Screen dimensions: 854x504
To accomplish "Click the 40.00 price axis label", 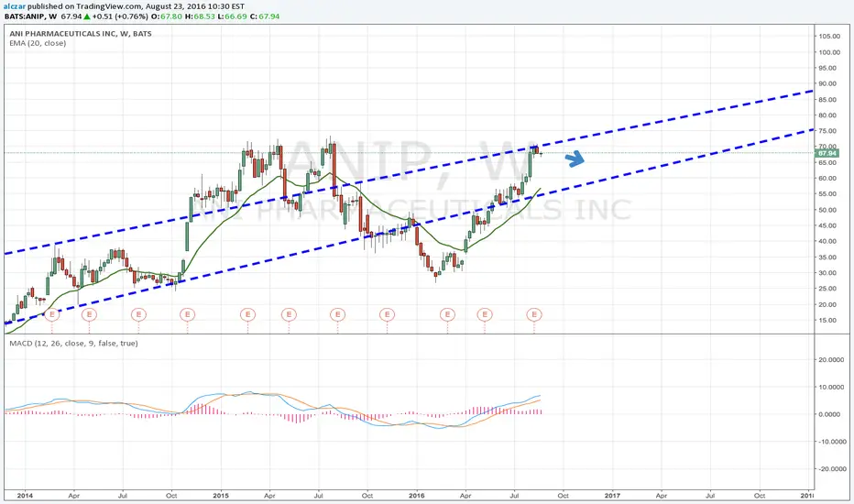I will [829, 241].
